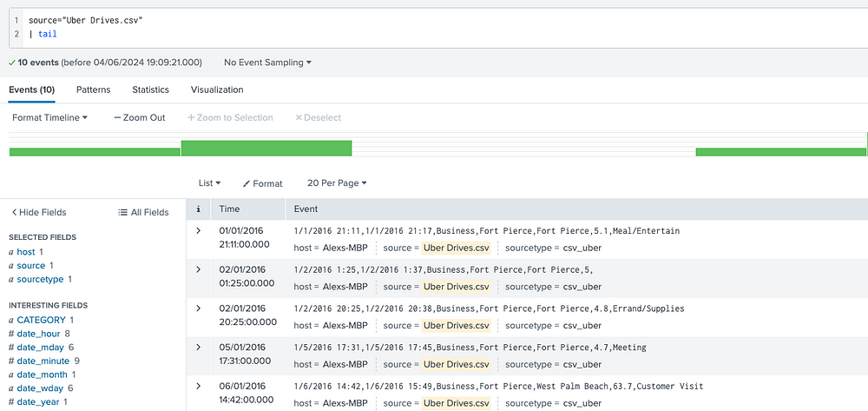868x411 pixels.
Task: Click the 10 events status text
Action: [38, 63]
